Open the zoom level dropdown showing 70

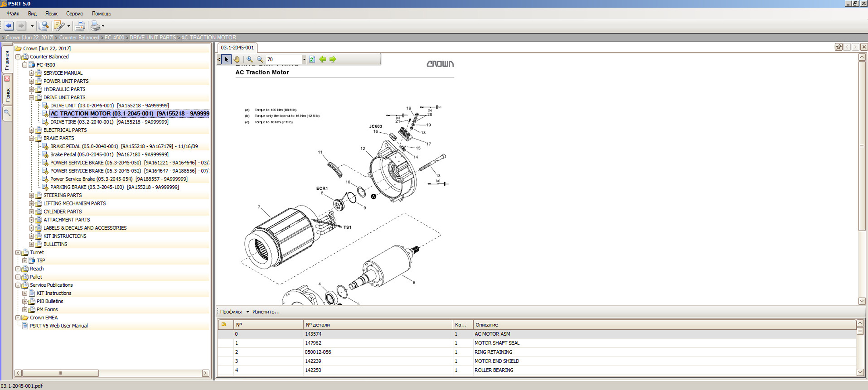click(304, 60)
